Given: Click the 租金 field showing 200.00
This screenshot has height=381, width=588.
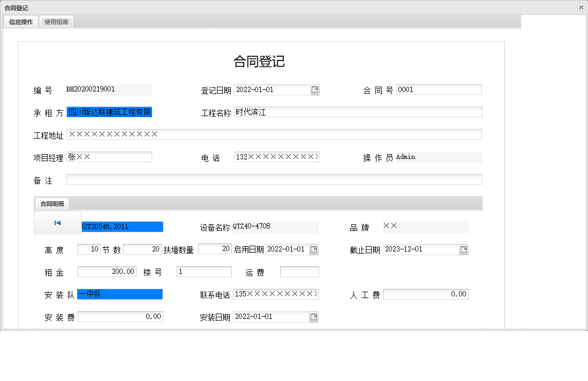Looking at the screenshot, I should [107, 271].
